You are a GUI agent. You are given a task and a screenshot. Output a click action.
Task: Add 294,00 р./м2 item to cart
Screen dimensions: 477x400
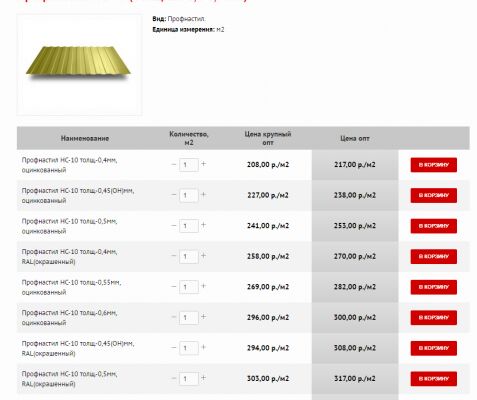click(434, 348)
